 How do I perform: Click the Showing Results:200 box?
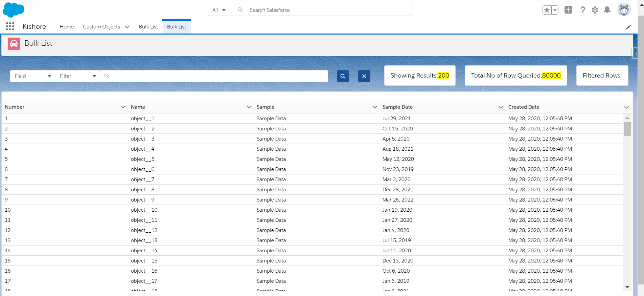[x=420, y=76]
